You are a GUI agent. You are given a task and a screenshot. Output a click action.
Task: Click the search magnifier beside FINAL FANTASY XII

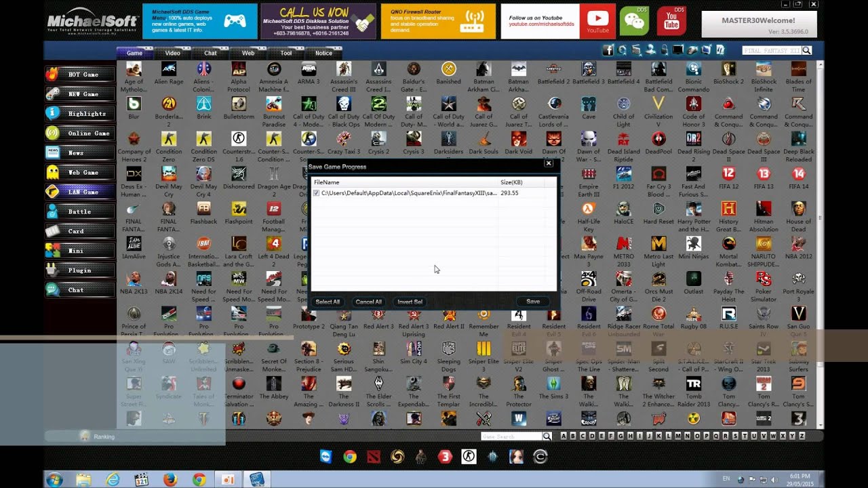807,50
